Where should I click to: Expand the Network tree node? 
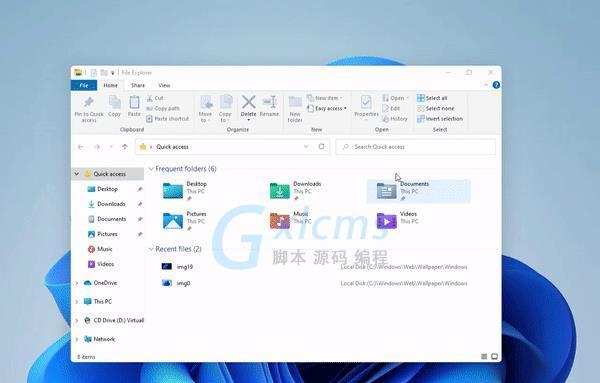[x=77, y=339]
